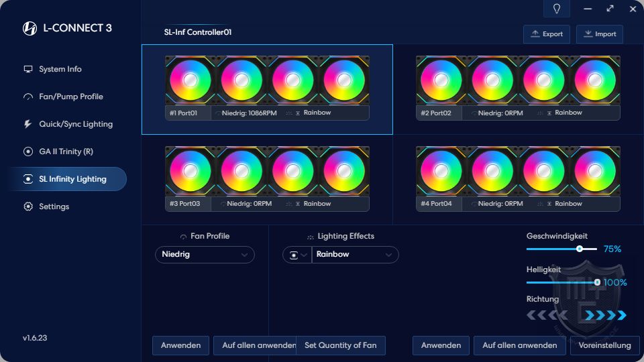Open Settings page
This screenshot has height=362, width=644.
click(54, 206)
